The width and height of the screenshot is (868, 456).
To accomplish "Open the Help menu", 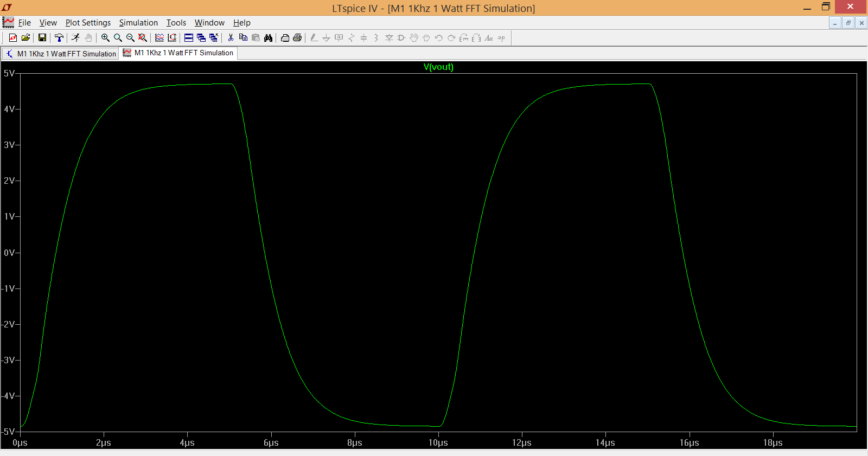I will [242, 23].
